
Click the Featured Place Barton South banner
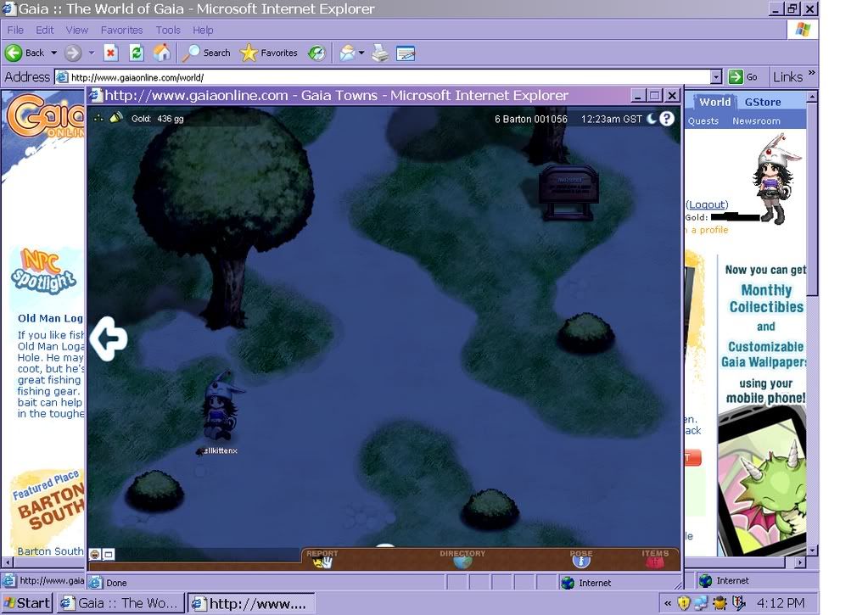coord(48,504)
